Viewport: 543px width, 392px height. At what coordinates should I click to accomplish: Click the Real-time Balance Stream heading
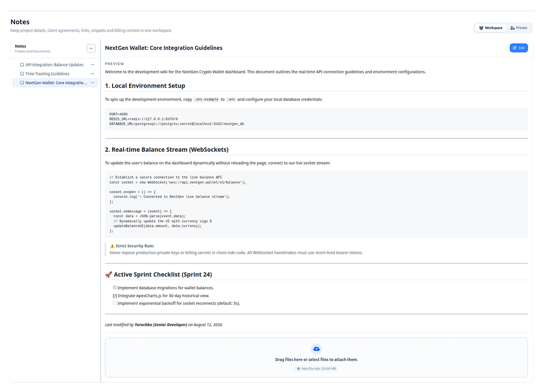pyautogui.click(x=167, y=149)
